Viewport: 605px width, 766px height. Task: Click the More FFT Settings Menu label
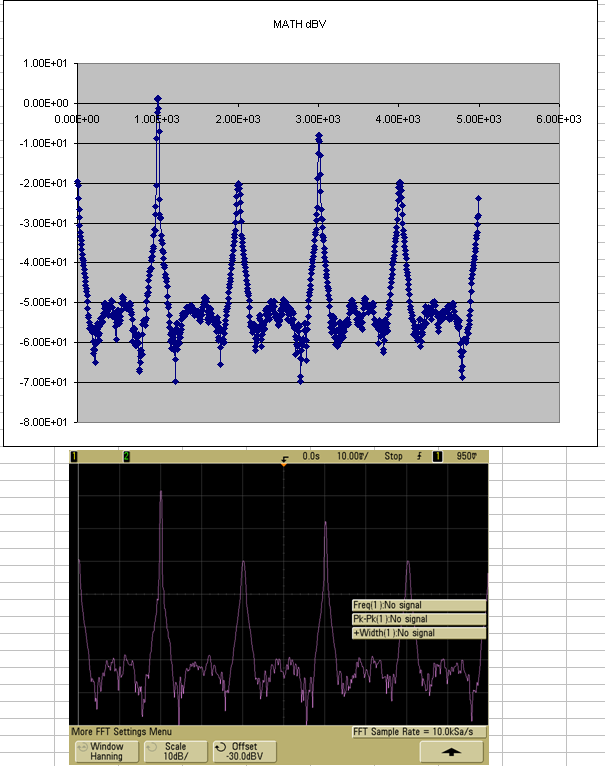(127, 732)
